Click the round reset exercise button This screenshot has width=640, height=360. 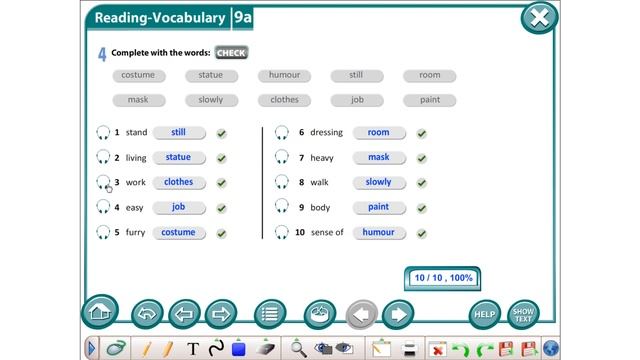point(320,314)
